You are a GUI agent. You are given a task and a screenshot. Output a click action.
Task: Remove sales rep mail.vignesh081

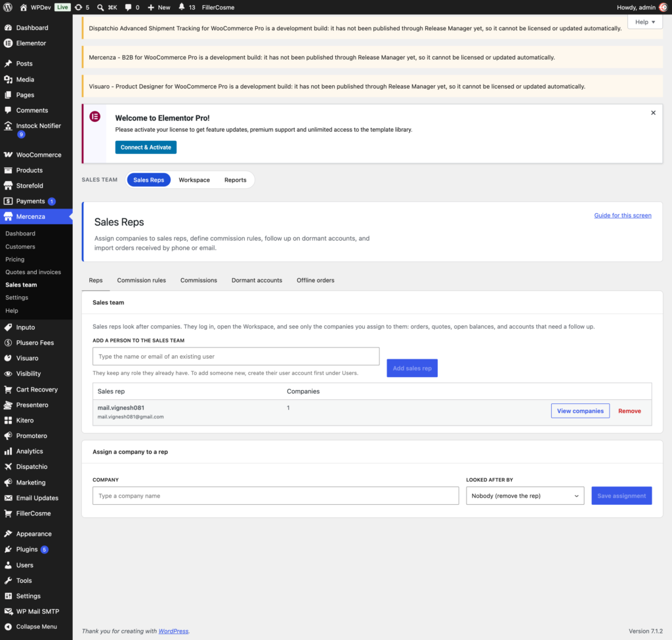pos(629,410)
